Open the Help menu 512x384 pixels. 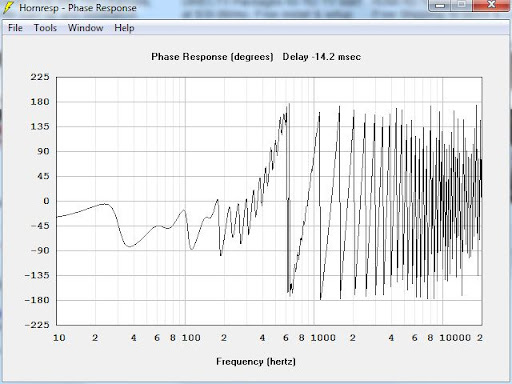point(124,28)
